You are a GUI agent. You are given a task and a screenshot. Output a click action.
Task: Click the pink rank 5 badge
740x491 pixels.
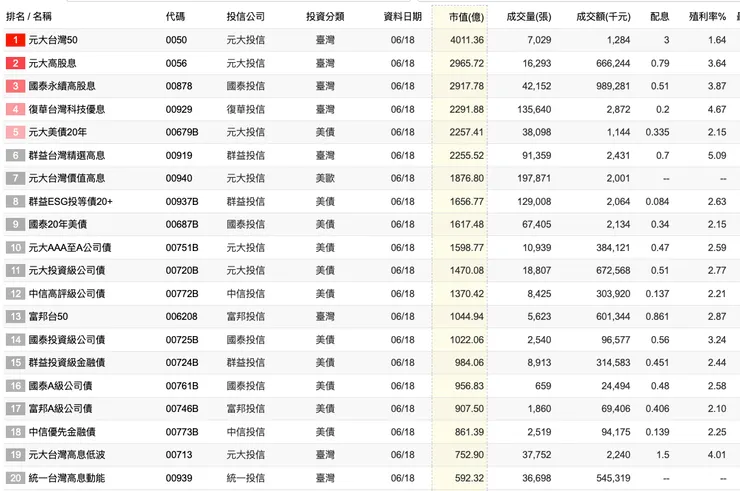(15, 132)
